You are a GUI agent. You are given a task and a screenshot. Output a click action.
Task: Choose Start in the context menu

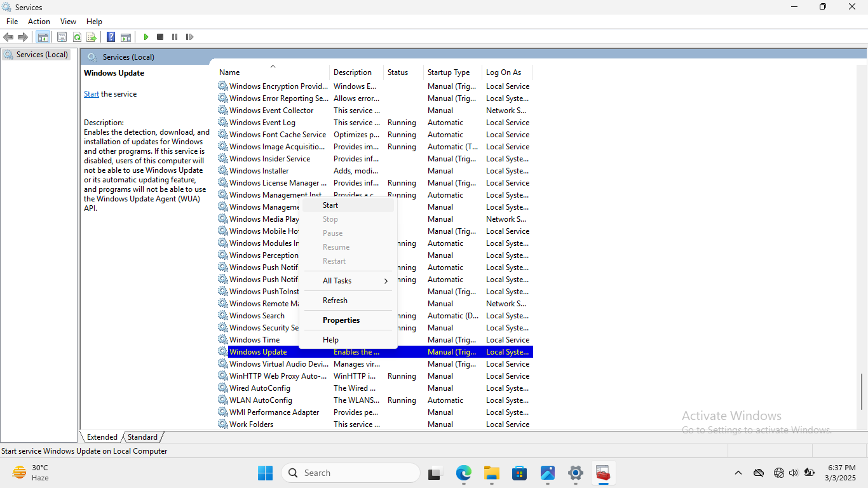tap(330, 205)
